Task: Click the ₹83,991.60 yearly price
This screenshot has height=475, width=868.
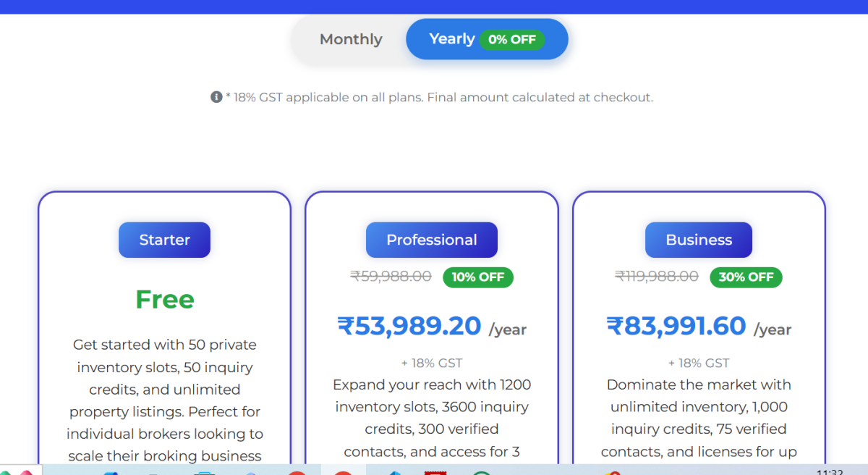Action: [x=676, y=327]
